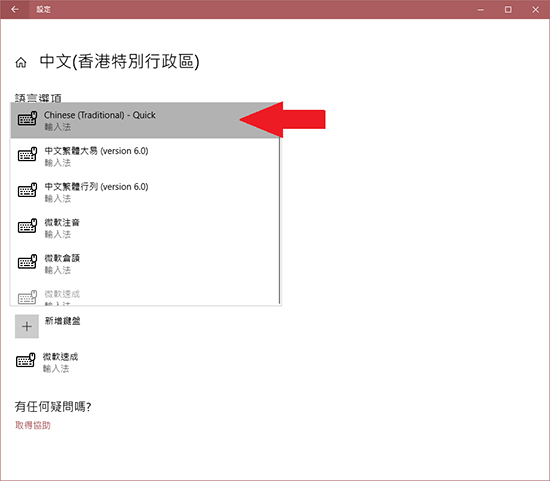The height and width of the screenshot is (481, 550).
Task: Click keyboard icon beside 微軟注音
Action: [27, 226]
